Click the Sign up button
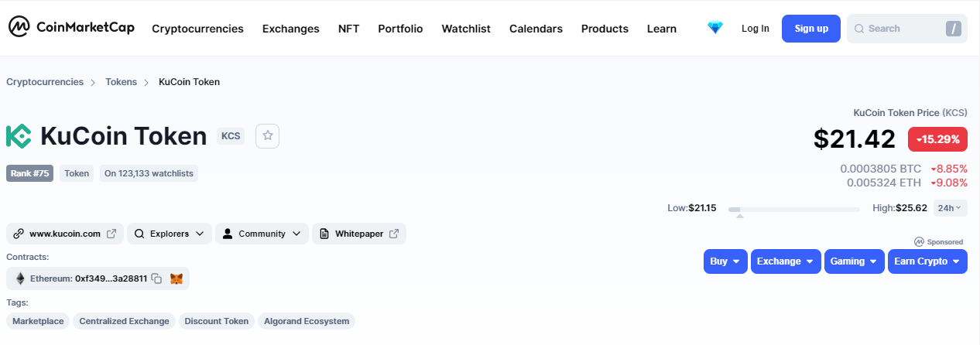The width and height of the screenshot is (980, 345). click(x=810, y=29)
